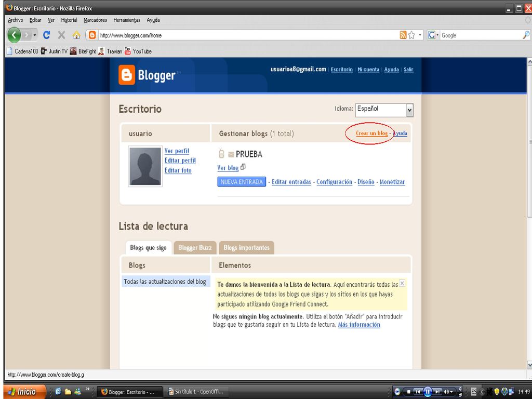This screenshot has height=399, width=532.
Task: Open the back/forward history dropdown arrow
Action: pos(35,35)
